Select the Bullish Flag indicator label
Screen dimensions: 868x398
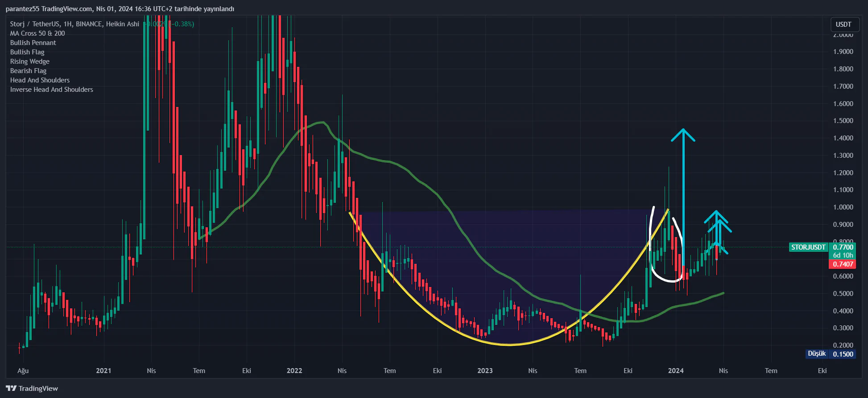(x=27, y=52)
